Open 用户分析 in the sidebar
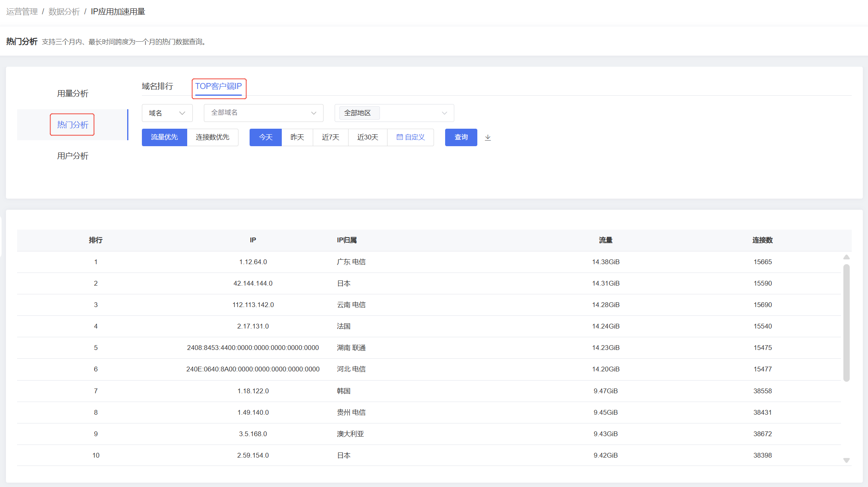Image resolution: width=868 pixels, height=487 pixels. [72, 156]
